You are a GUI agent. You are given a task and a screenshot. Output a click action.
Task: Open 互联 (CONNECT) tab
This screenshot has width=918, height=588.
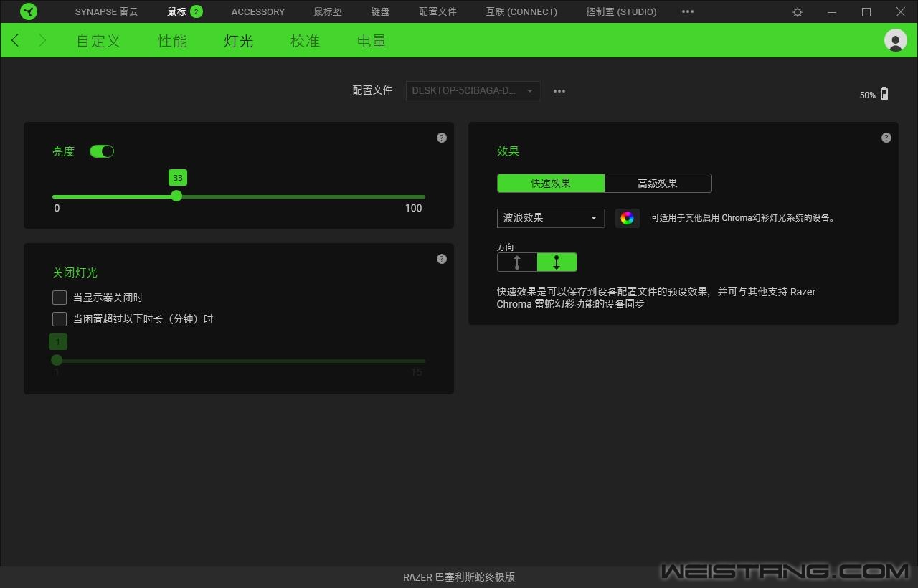click(x=521, y=11)
